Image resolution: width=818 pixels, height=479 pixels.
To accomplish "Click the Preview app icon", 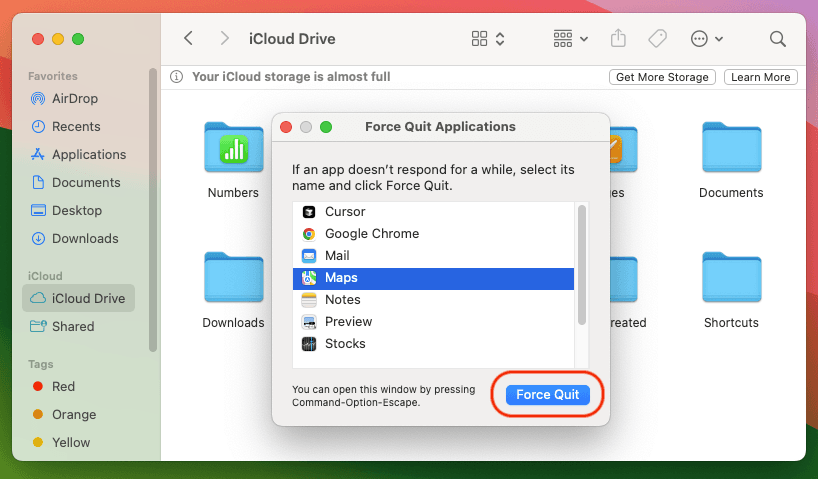I will pos(309,322).
